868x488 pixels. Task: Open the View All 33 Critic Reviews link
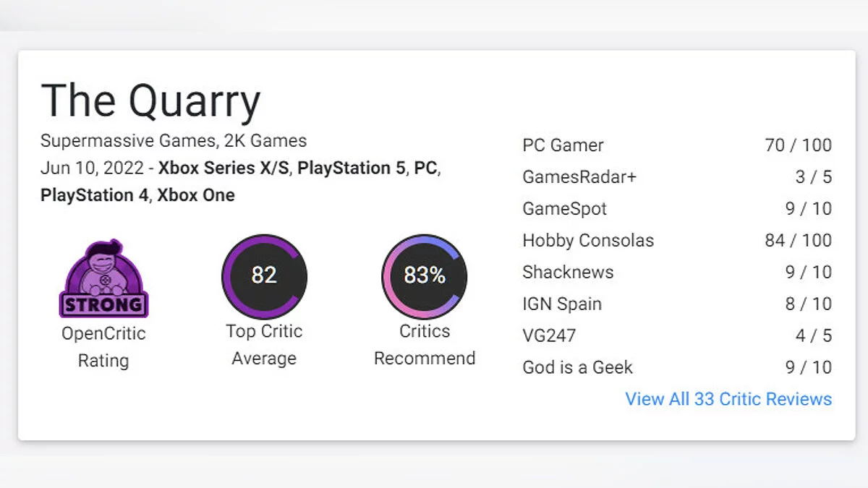click(728, 399)
